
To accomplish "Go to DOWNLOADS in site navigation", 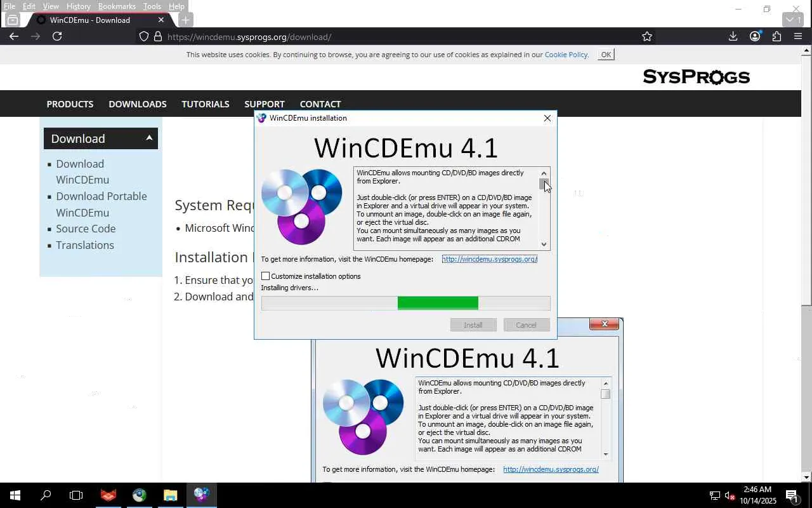I will 138,104.
